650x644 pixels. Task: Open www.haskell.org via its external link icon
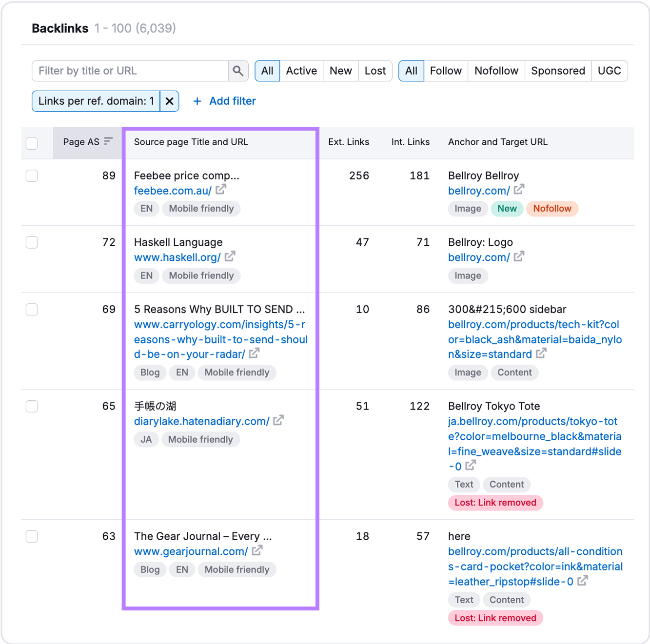(x=229, y=257)
